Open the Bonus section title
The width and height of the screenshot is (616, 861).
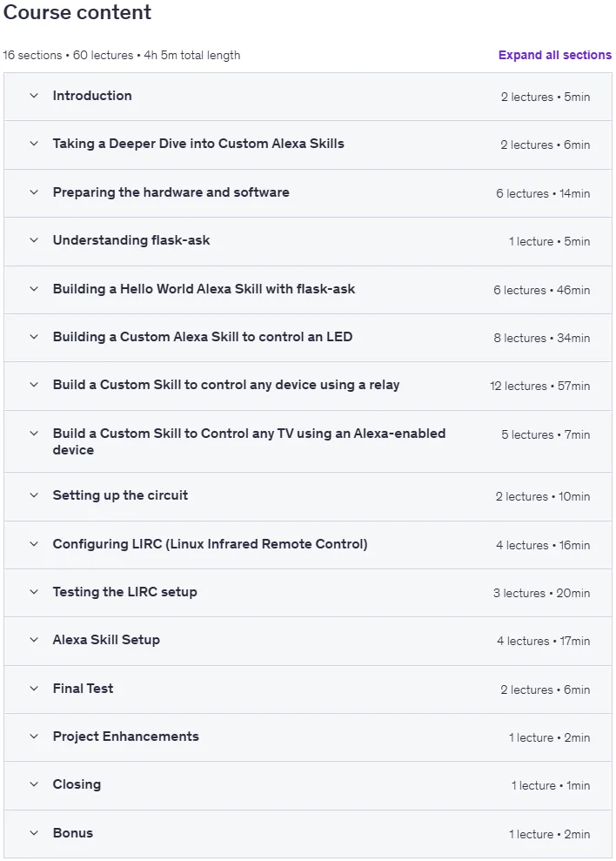click(73, 833)
